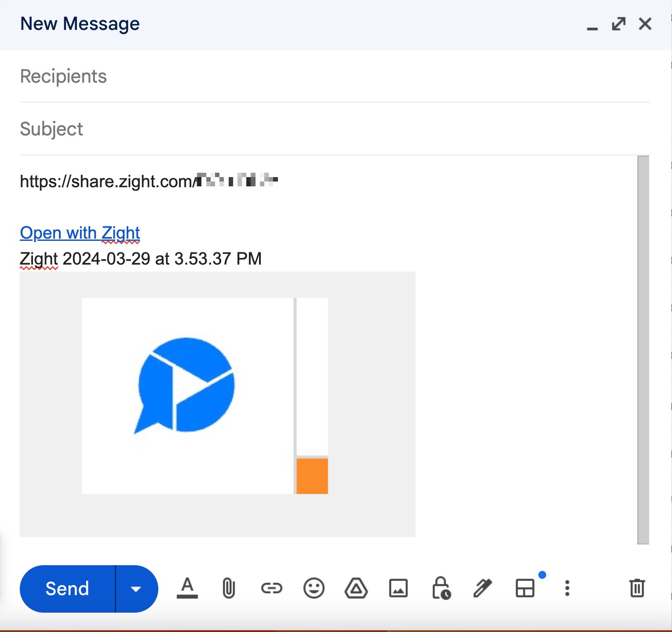Insert photo icon
This screenshot has height=632, width=672.
pyautogui.click(x=398, y=588)
